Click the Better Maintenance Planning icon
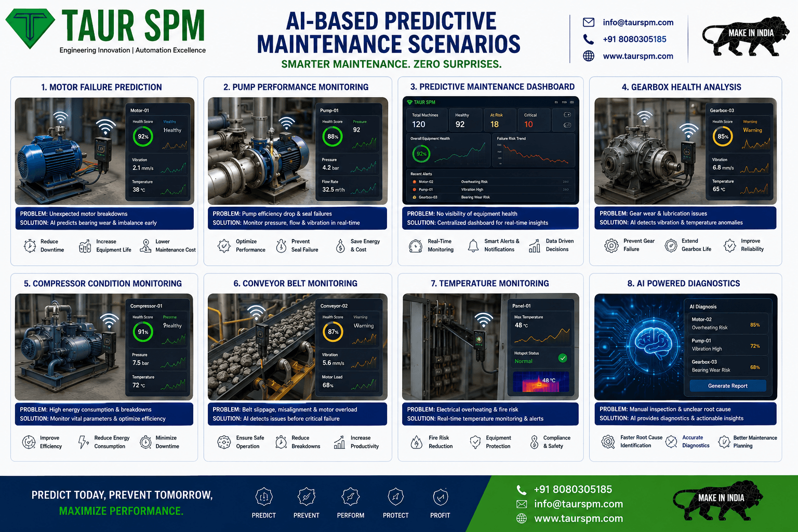 point(724,442)
